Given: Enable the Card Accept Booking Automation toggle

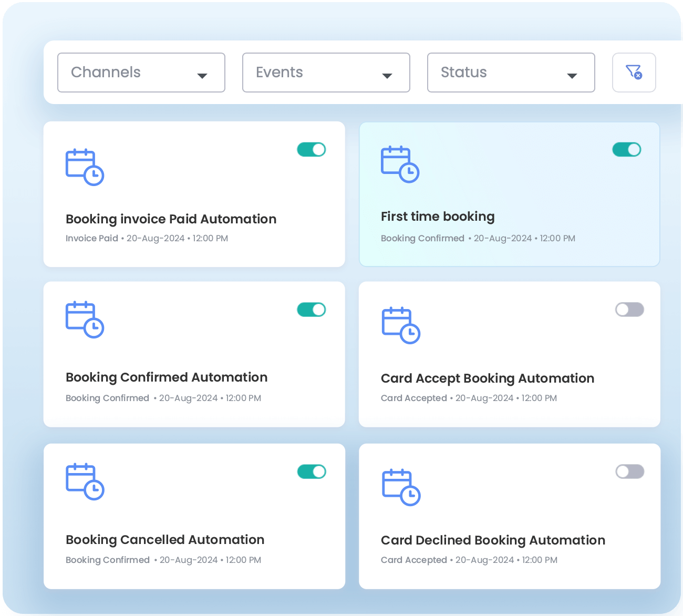Looking at the screenshot, I should (629, 310).
